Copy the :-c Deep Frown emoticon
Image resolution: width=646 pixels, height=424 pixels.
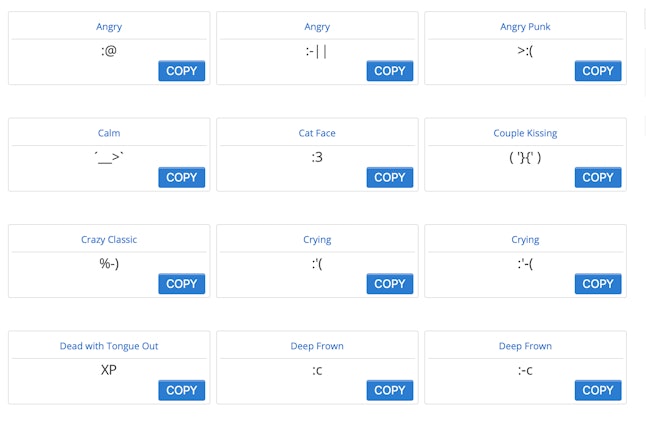pyautogui.click(x=597, y=390)
